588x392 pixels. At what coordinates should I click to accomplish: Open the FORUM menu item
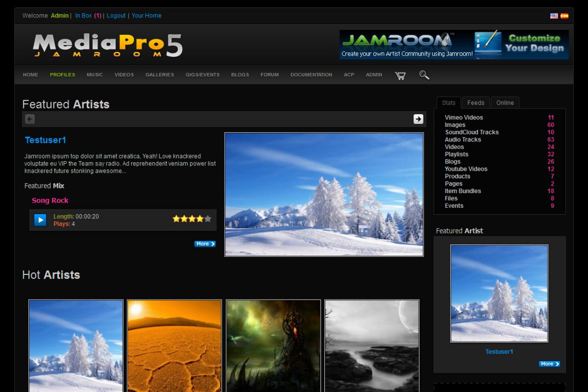coord(270,75)
